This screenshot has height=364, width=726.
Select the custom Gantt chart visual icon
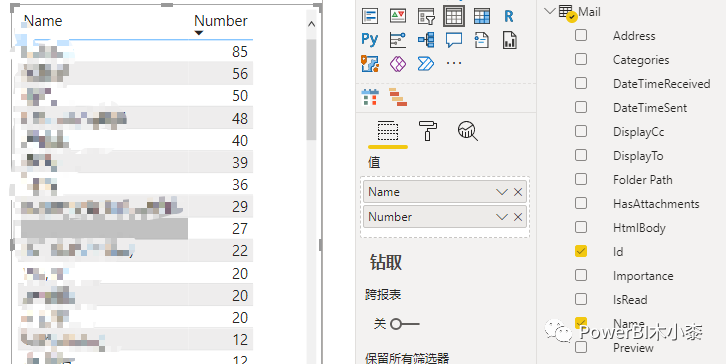pos(398,97)
